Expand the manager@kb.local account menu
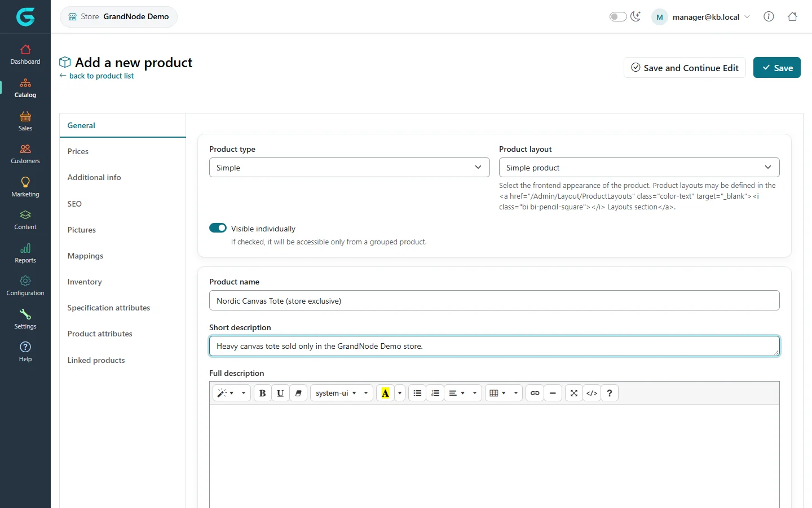Viewport: 812px width, 508px height. tap(701, 17)
